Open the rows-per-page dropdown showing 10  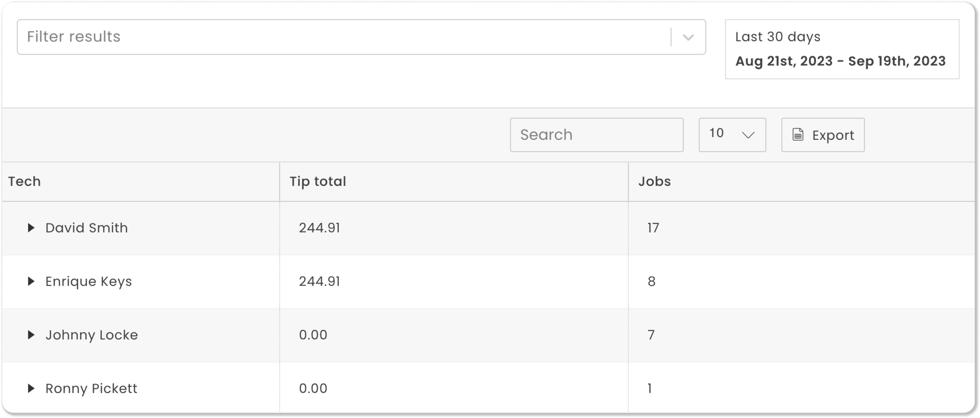tap(732, 135)
